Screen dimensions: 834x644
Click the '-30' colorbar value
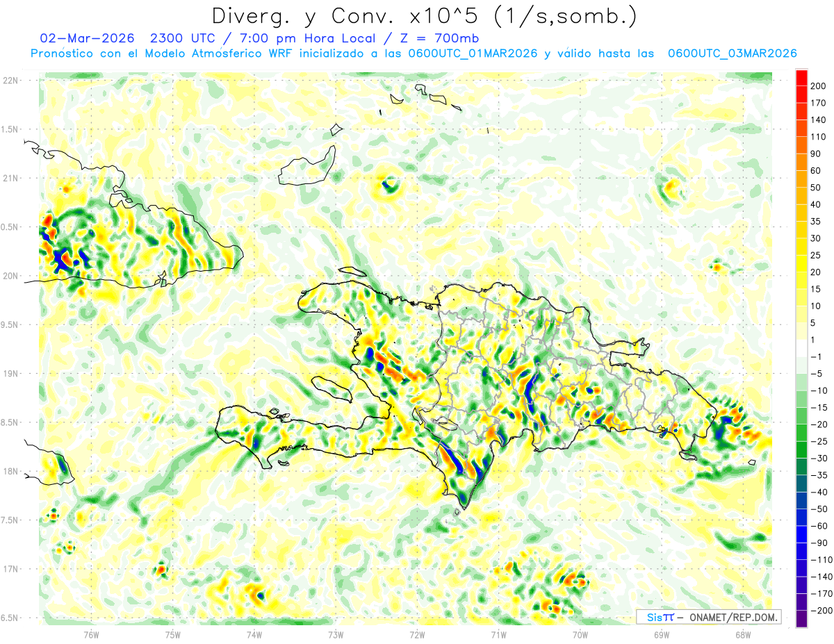(x=820, y=458)
